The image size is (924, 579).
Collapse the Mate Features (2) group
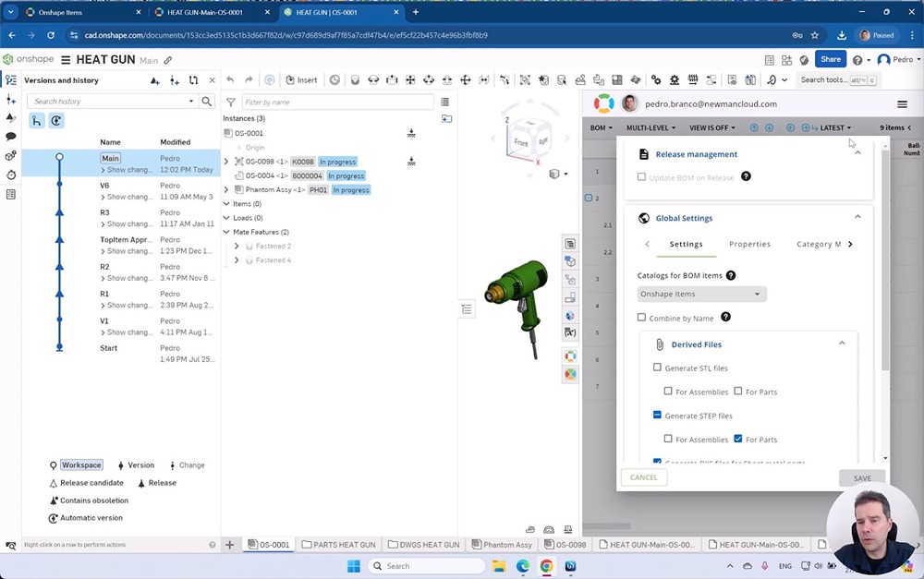[x=226, y=232]
